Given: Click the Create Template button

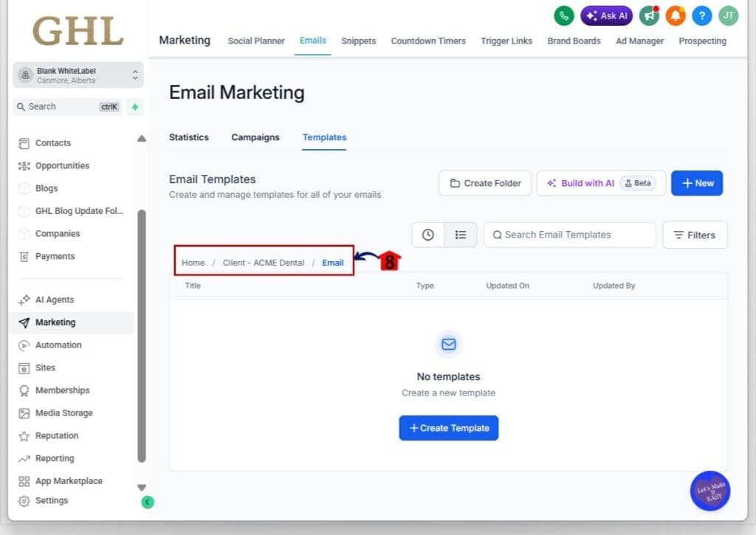Looking at the screenshot, I should (448, 428).
